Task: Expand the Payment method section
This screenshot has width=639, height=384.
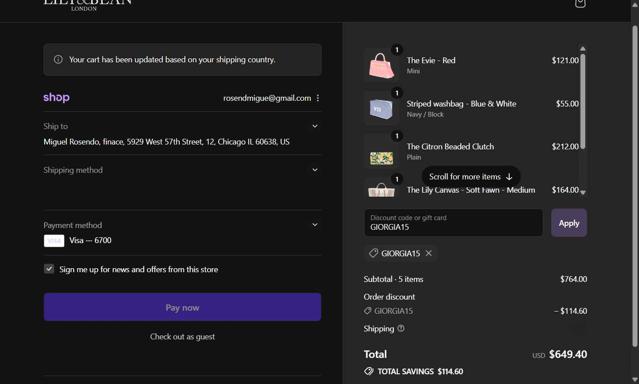Action: (x=315, y=225)
